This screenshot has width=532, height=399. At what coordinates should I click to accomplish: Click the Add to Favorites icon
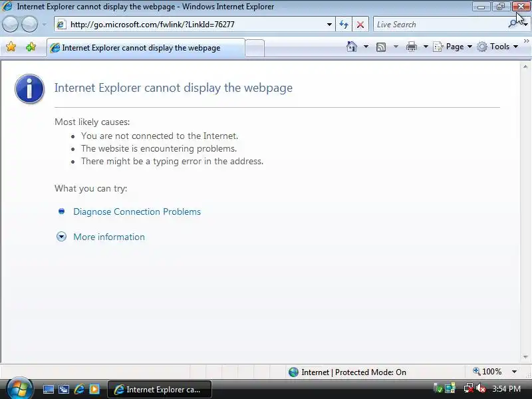click(31, 47)
